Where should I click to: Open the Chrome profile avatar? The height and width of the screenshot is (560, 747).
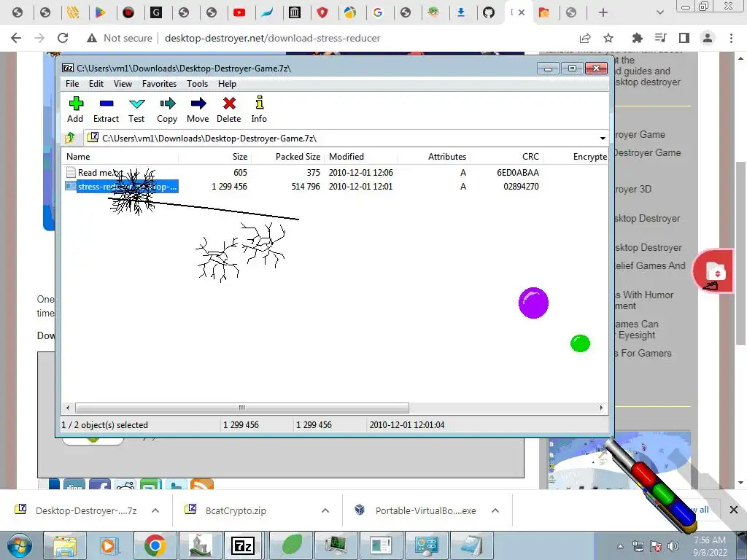point(708,38)
